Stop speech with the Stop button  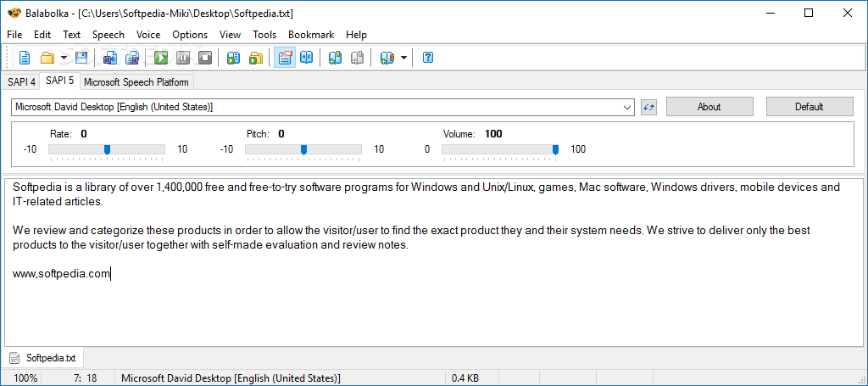[x=205, y=58]
